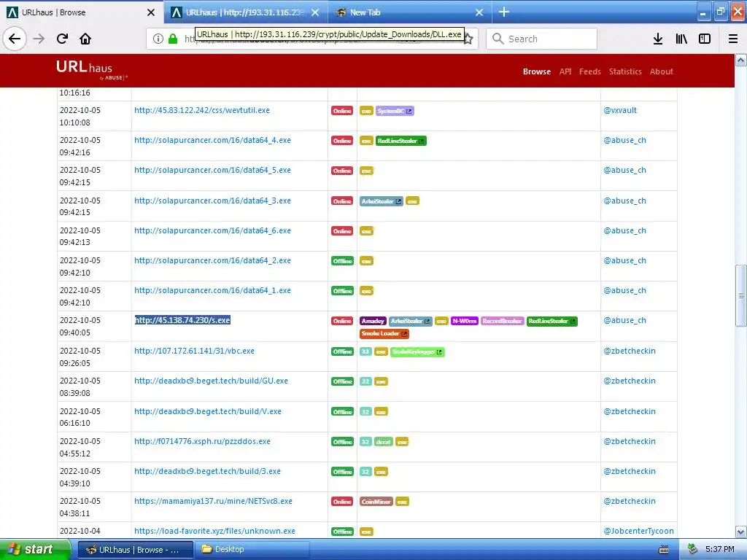Open the Firefox downloads arrow

tap(658, 39)
